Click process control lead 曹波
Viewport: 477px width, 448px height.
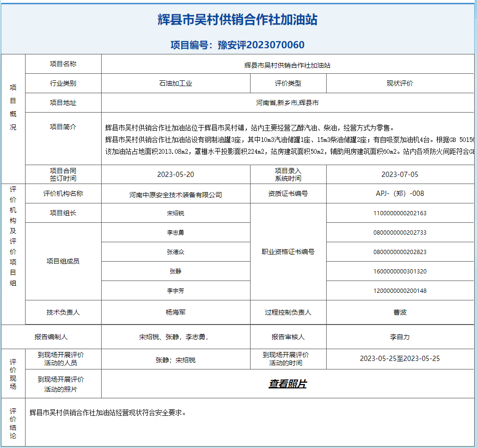click(x=400, y=312)
